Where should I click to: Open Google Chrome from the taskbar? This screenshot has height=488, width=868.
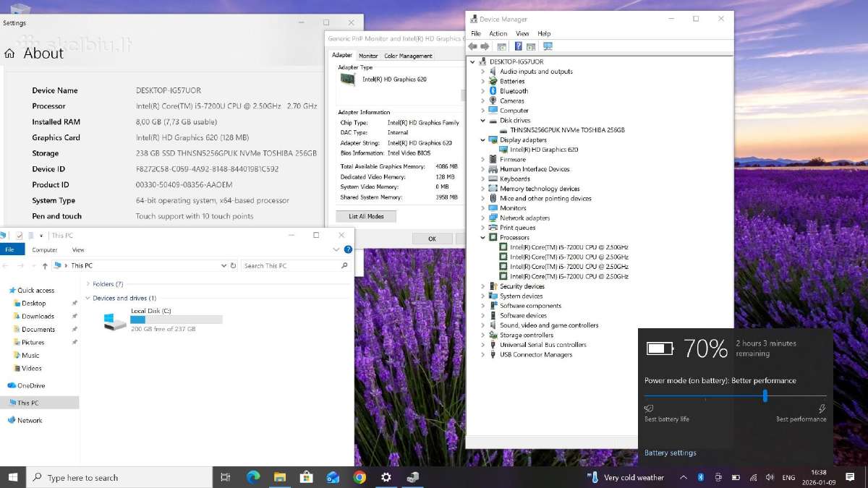pyautogui.click(x=359, y=477)
